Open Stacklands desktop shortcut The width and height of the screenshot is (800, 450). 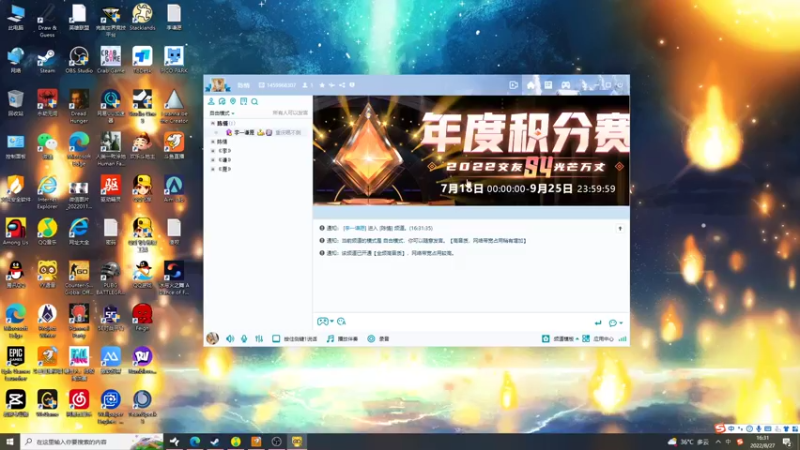[x=142, y=17]
